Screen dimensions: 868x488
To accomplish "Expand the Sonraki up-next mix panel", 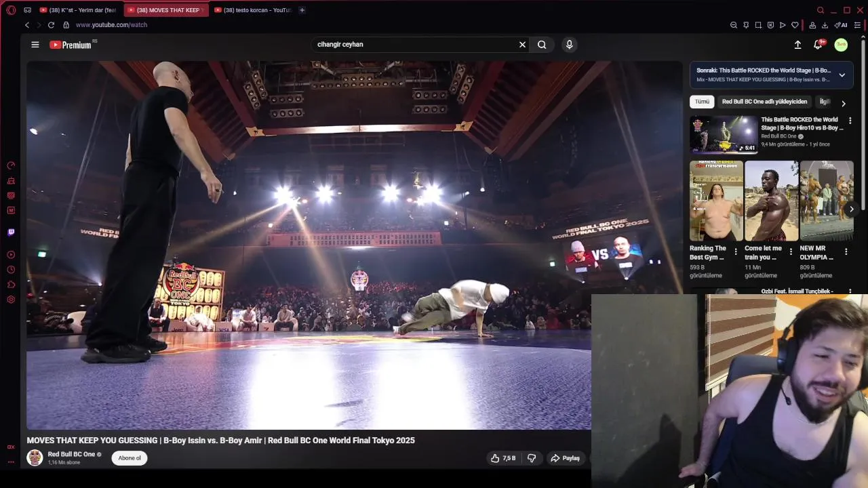I will pos(842,75).
